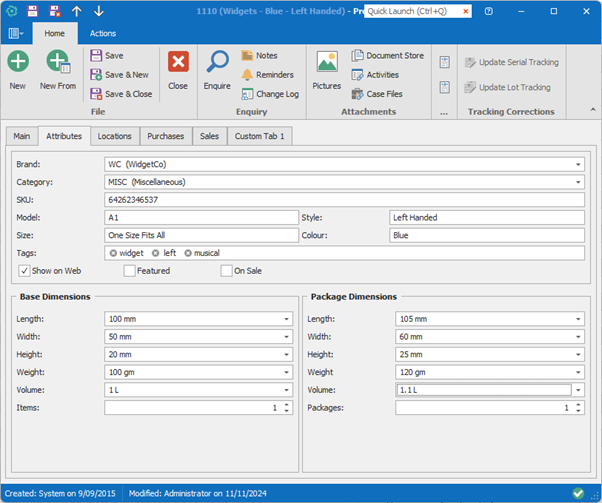Screen dimensions: 602x503
Task: Enable the Featured checkbox
Action: [129, 271]
